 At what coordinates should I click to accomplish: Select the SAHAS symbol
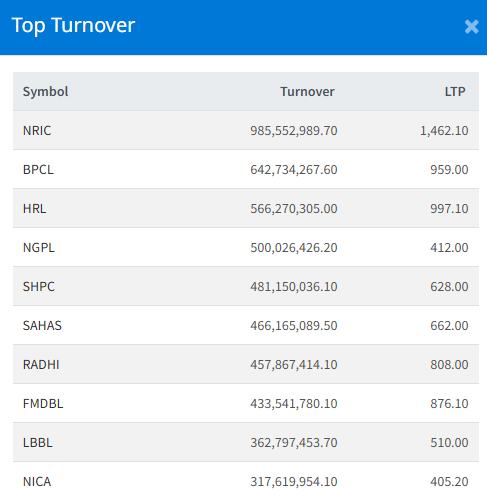[42, 326]
